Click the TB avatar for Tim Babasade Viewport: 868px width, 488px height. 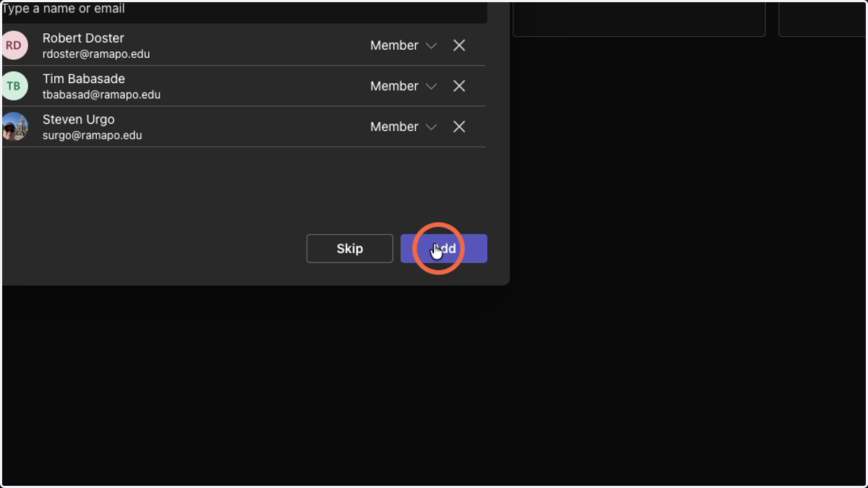14,86
